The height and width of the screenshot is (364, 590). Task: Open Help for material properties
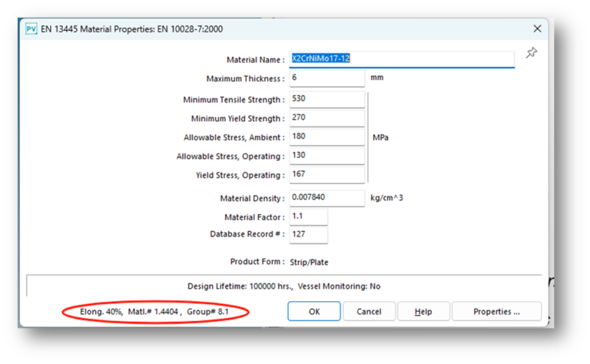pyautogui.click(x=423, y=312)
